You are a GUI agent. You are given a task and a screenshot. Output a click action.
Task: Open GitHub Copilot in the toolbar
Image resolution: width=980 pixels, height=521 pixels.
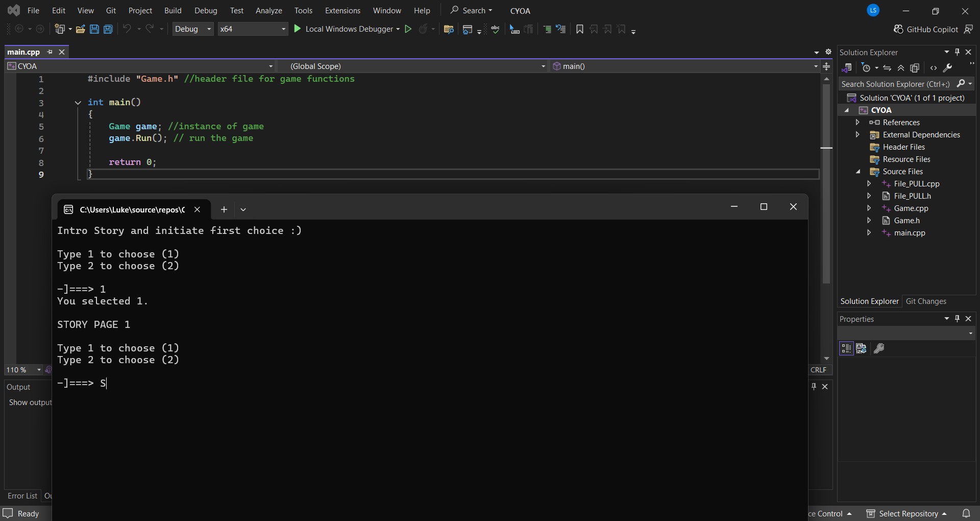pyautogui.click(x=926, y=29)
